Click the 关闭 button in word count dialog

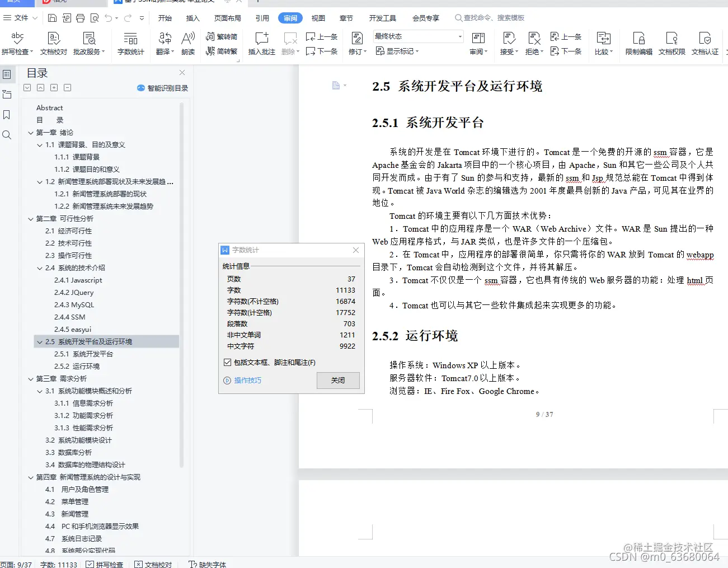coord(337,381)
